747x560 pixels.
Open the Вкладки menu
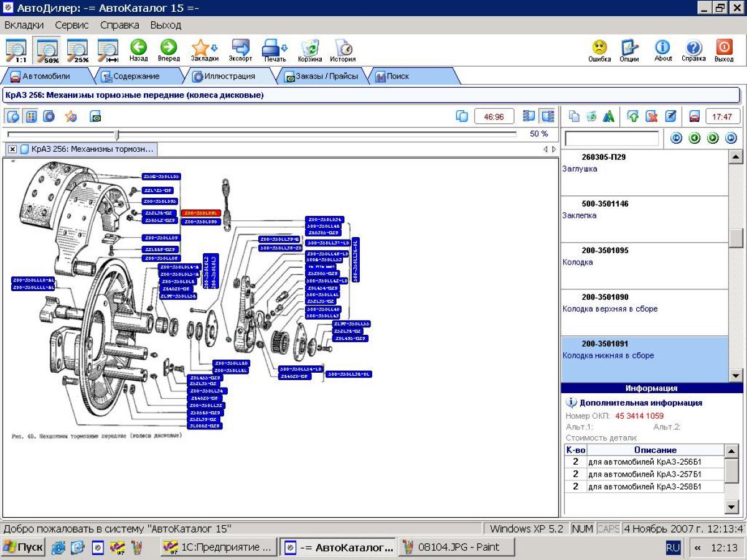coord(24,26)
